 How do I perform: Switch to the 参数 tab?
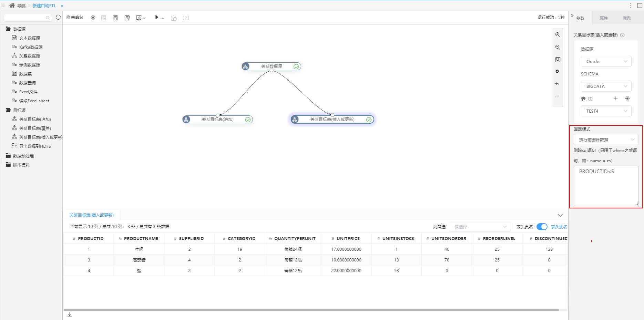click(581, 18)
